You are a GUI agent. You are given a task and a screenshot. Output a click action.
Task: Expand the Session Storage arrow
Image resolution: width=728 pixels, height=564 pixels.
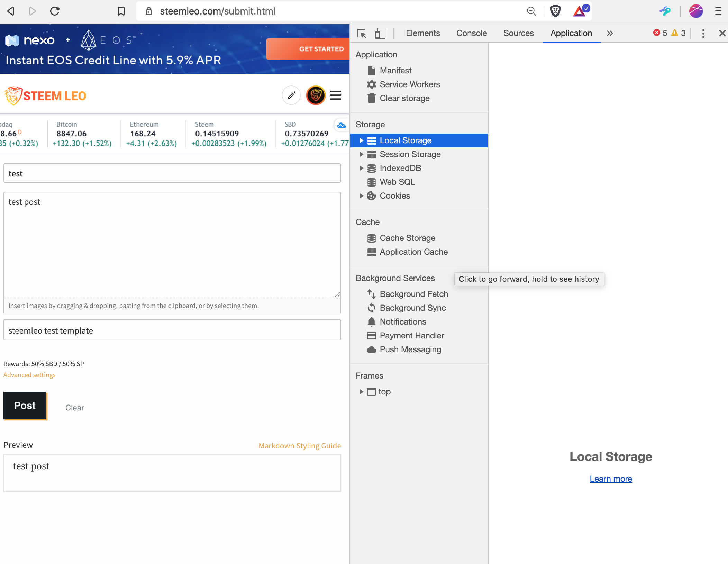[x=361, y=154]
